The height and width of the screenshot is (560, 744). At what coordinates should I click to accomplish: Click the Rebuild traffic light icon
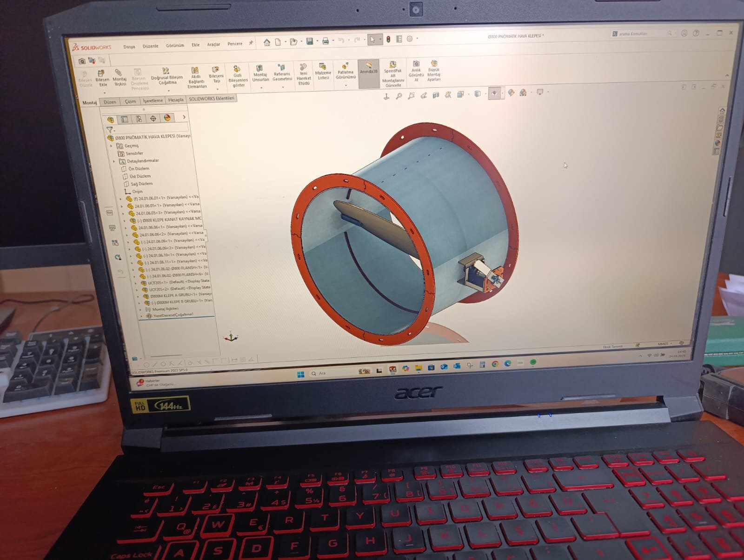(x=388, y=40)
